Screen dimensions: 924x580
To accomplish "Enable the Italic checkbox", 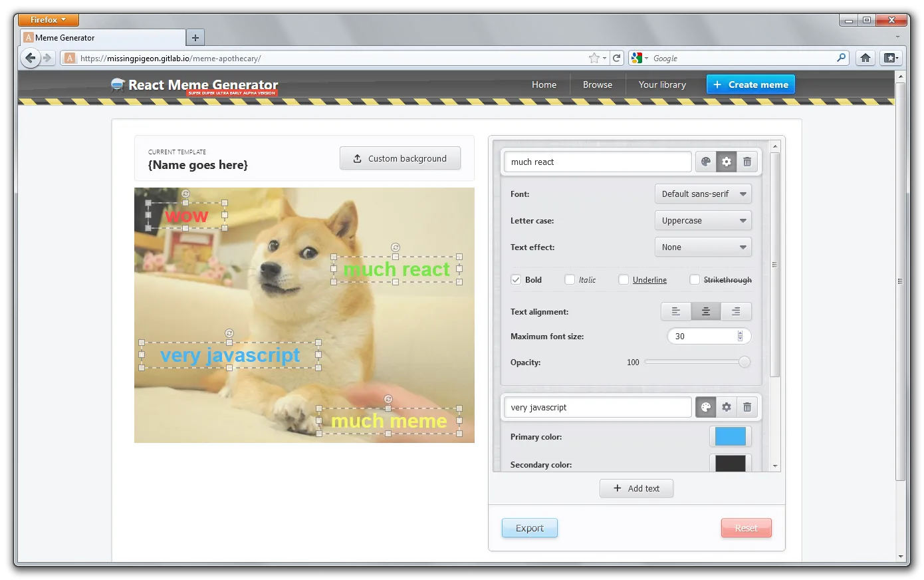I will [x=570, y=280].
